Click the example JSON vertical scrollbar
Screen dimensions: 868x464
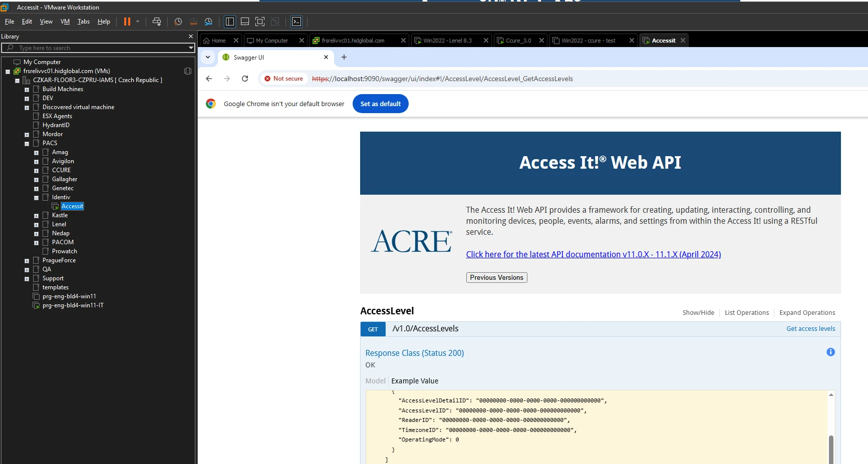click(831, 448)
